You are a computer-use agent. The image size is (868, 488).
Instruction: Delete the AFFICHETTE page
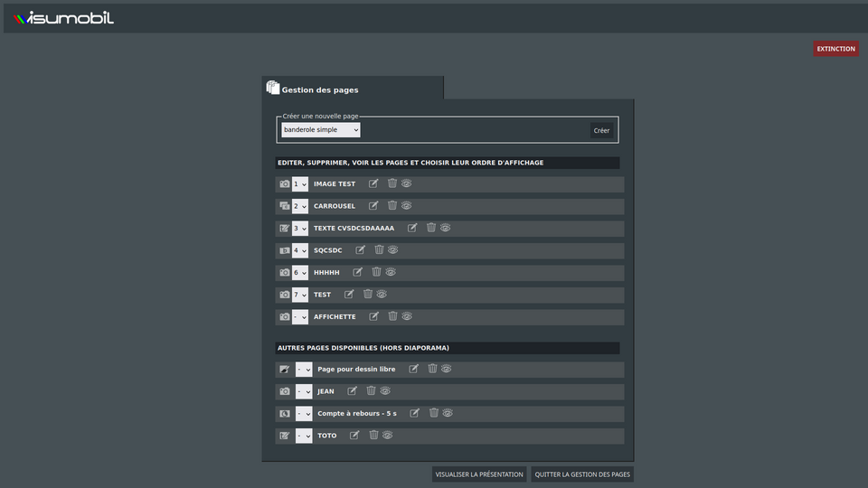coord(392,316)
